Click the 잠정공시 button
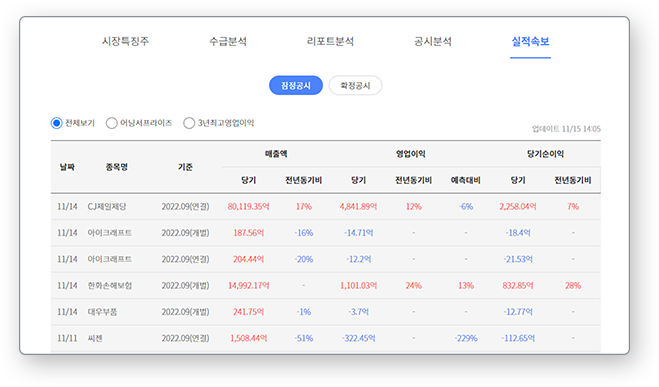This screenshot has width=659, height=387. click(296, 85)
